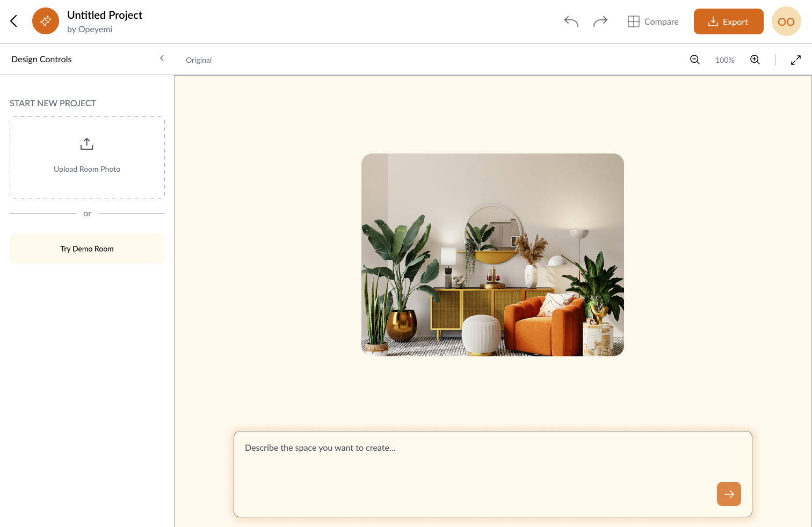The image size is (812, 527).
Task: Click the upload arrow icon
Action: coord(87,144)
